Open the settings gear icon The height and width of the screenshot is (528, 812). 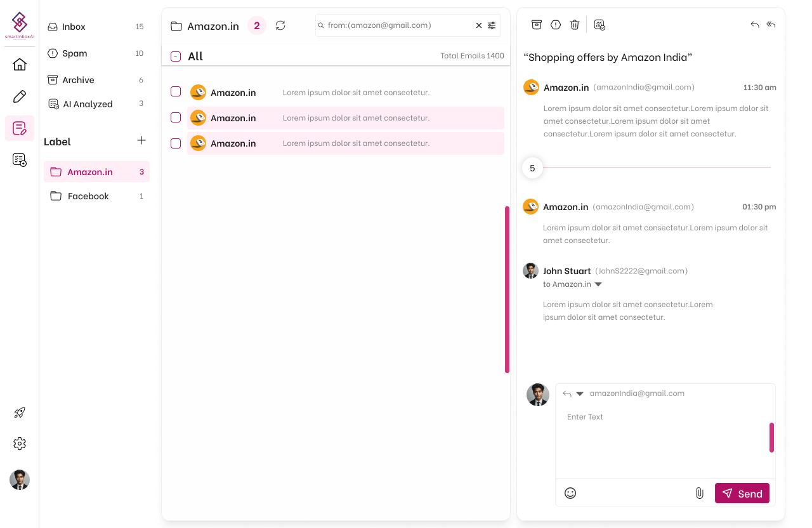[x=20, y=444]
